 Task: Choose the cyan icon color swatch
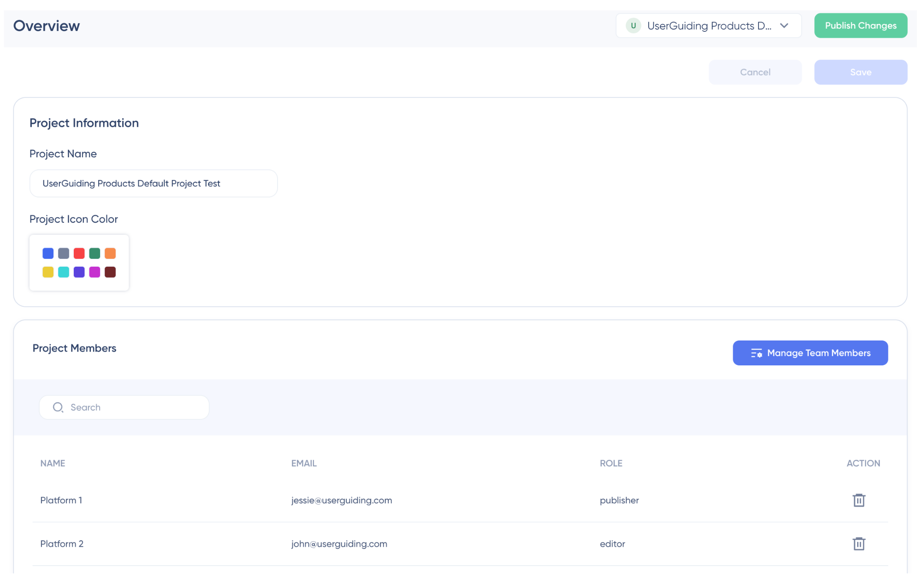click(64, 272)
